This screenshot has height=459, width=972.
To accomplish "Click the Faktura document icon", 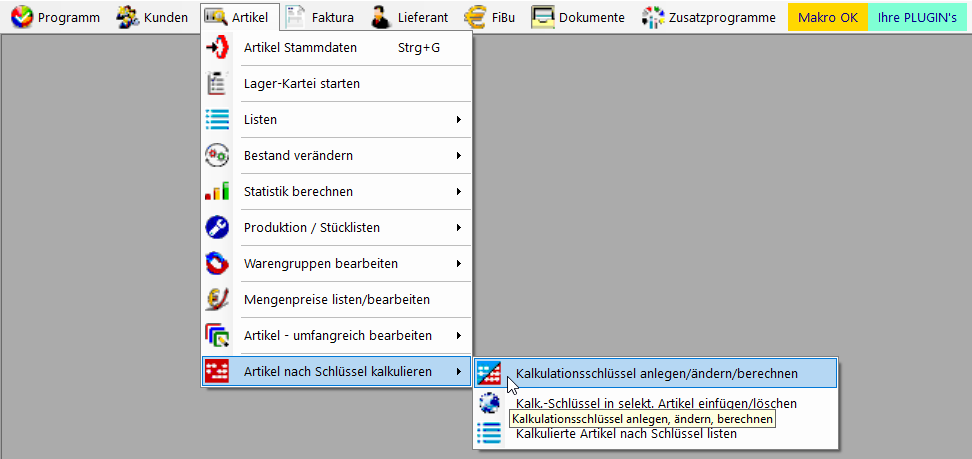I will (x=296, y=17).
